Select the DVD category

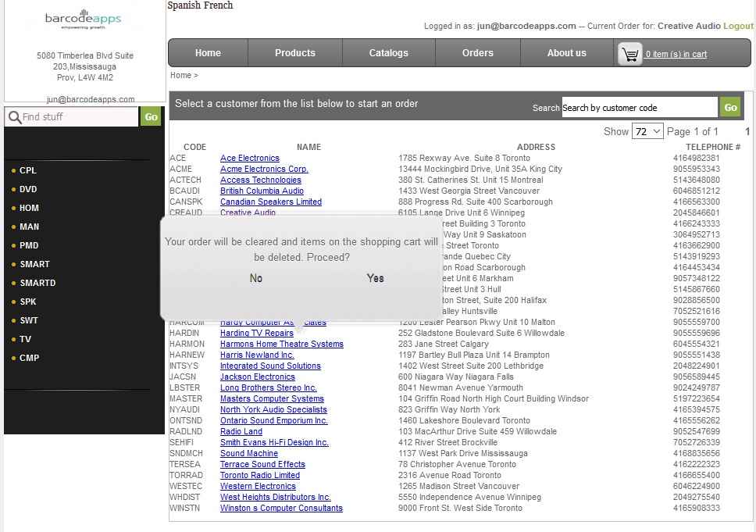click(28, 189)
